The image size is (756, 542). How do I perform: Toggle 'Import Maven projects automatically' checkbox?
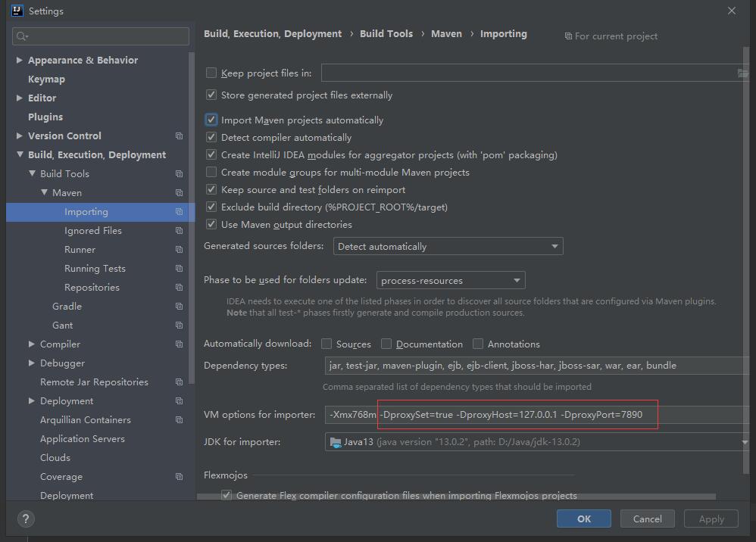pos(211,120)
